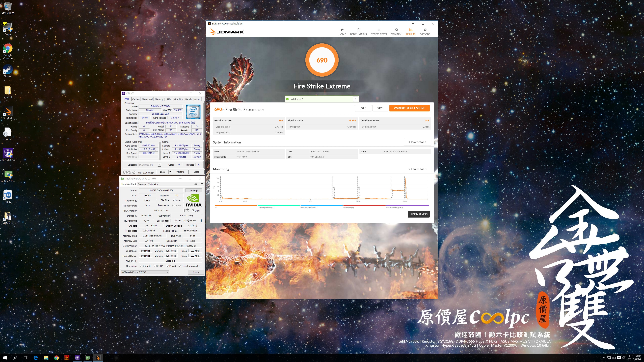Viewport: 644px width, 362px height.
Task: Go to HOME in 3DMark
Action: [x=342, y=32]
